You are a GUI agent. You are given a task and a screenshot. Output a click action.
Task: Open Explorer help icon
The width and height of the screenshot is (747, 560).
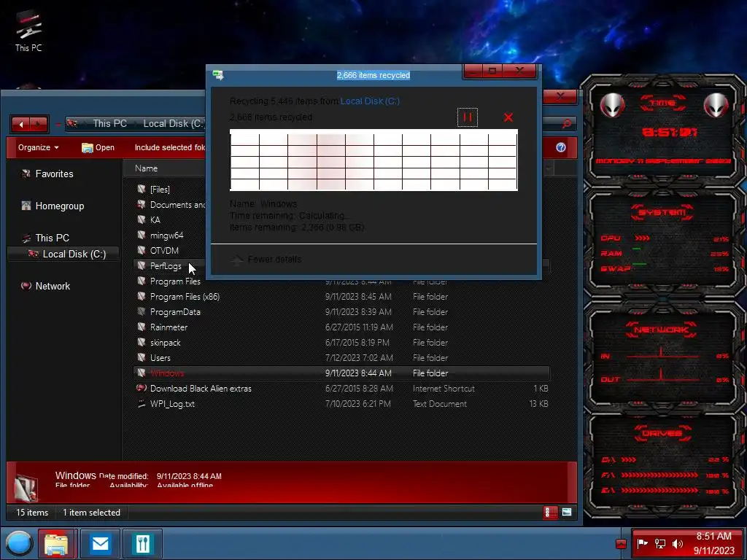[x=561, y=147]
